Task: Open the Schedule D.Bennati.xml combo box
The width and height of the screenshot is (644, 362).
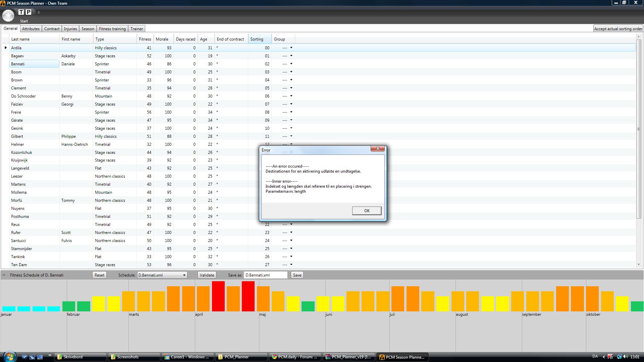Action: (162, 275)
